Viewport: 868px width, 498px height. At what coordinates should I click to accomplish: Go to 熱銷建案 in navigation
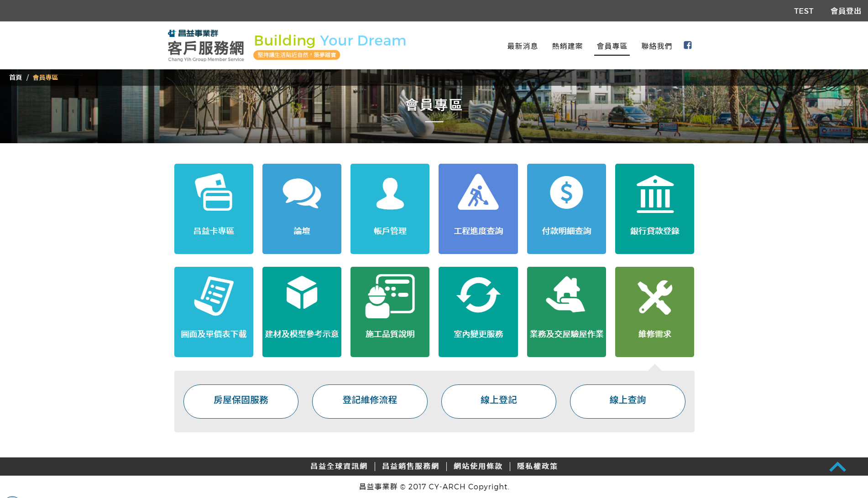click(567, 46)
